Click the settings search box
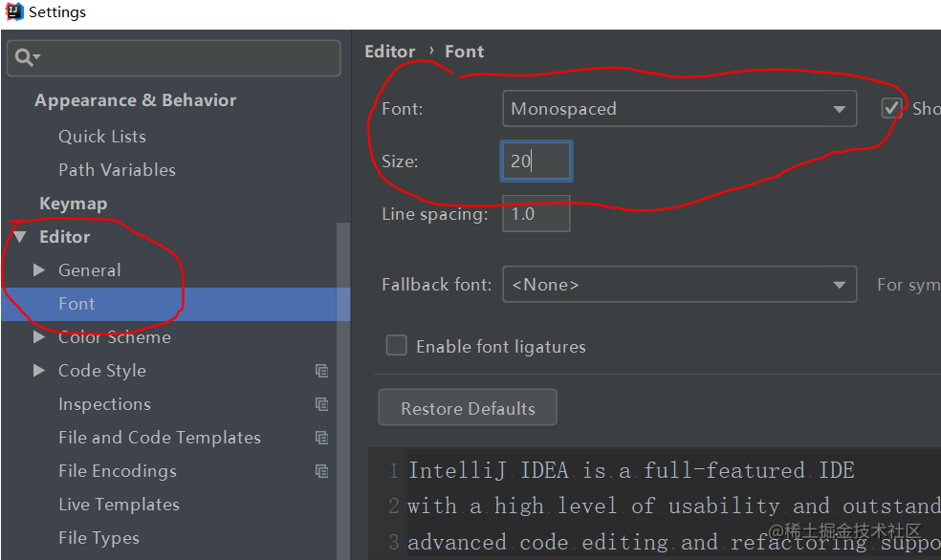The height and width of the screenshot is (560, 941). pos(173,57)
